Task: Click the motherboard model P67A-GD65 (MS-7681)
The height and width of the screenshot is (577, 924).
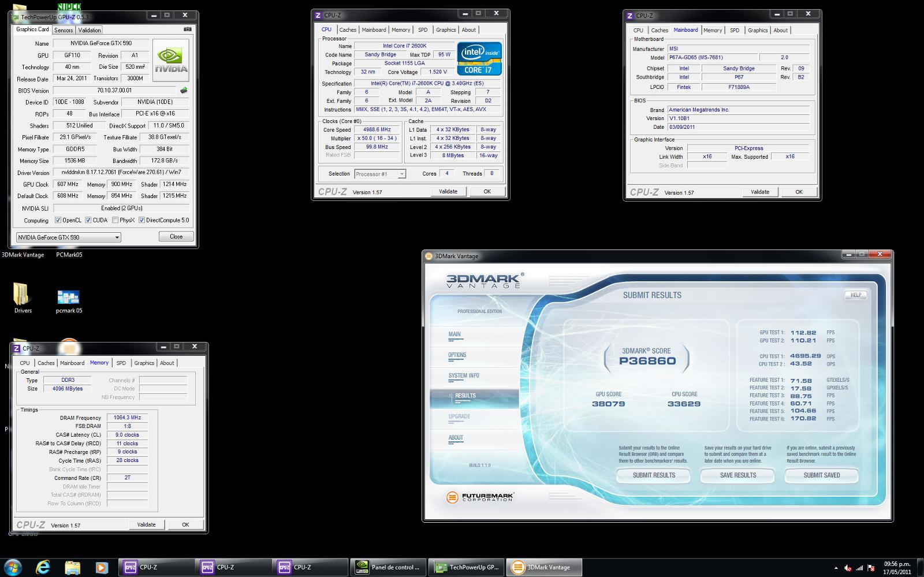Action: click(711, 57)
